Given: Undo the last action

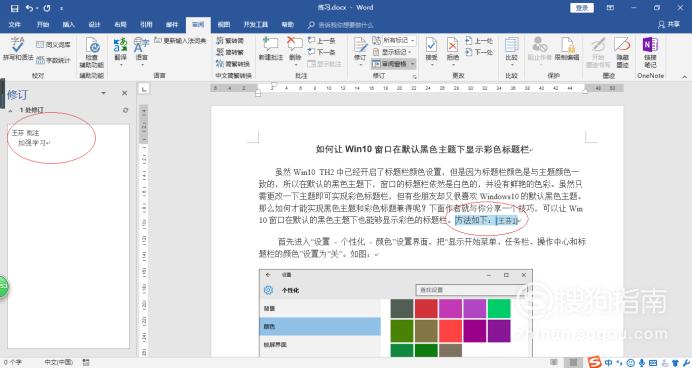Looking at the screenshot, I should click(29, 8).
